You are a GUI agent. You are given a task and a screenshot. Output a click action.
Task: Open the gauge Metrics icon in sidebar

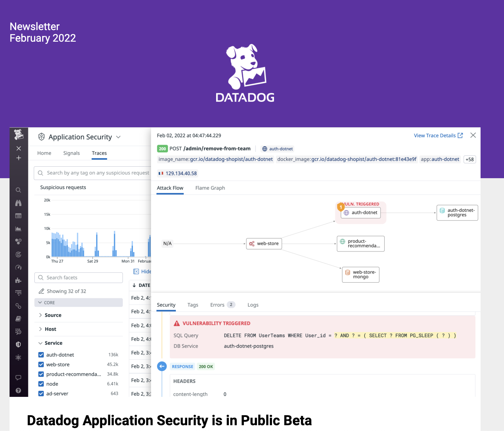(18, 267)
